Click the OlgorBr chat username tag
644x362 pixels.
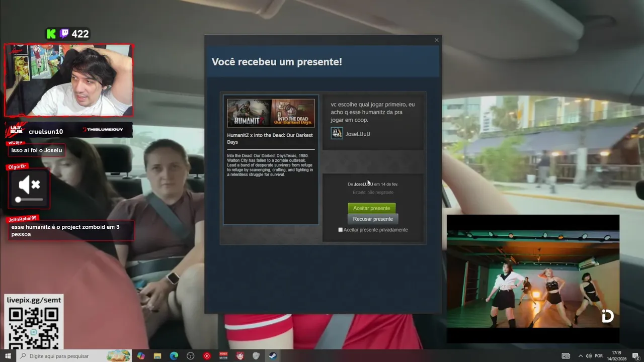click(18, 166)
